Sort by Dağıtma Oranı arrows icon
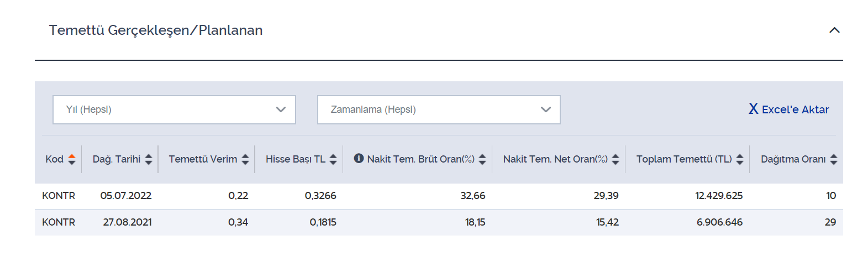 point(834,159)
